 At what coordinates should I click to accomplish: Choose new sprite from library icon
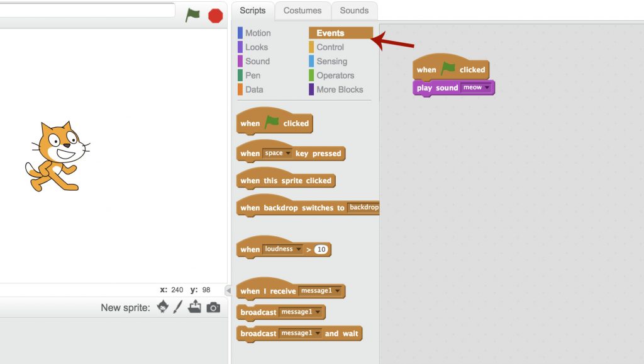(x=163, y=307)
